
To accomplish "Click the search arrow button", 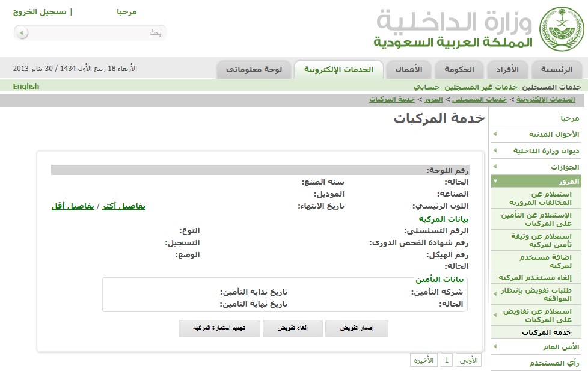I will click(22, 33).
